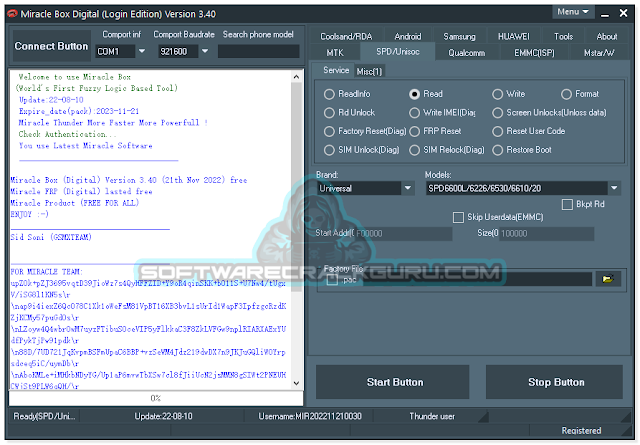
Task: Switch to the Samsung tab
Action: (x=460, y=36)
